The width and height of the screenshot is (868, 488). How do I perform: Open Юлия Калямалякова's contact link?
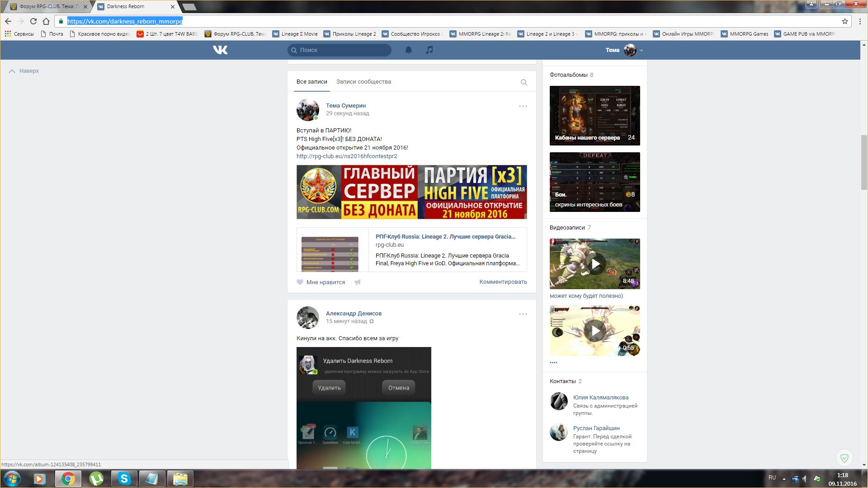[x=601, y=398]
